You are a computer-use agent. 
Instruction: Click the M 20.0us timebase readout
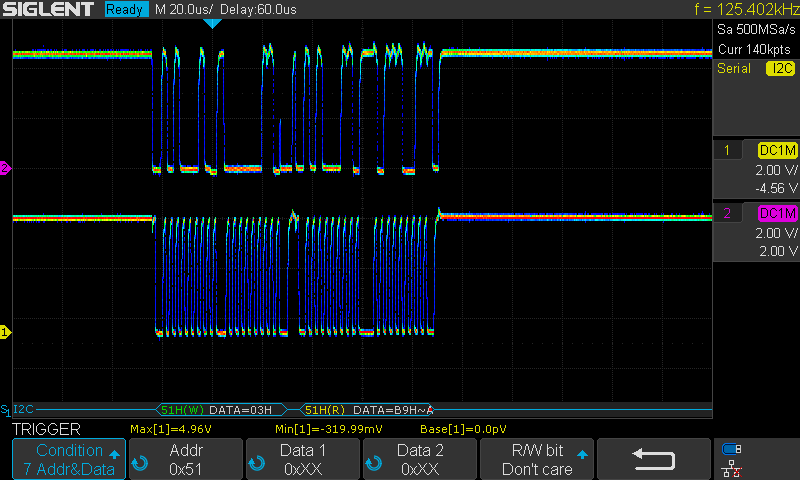(184, 9)
